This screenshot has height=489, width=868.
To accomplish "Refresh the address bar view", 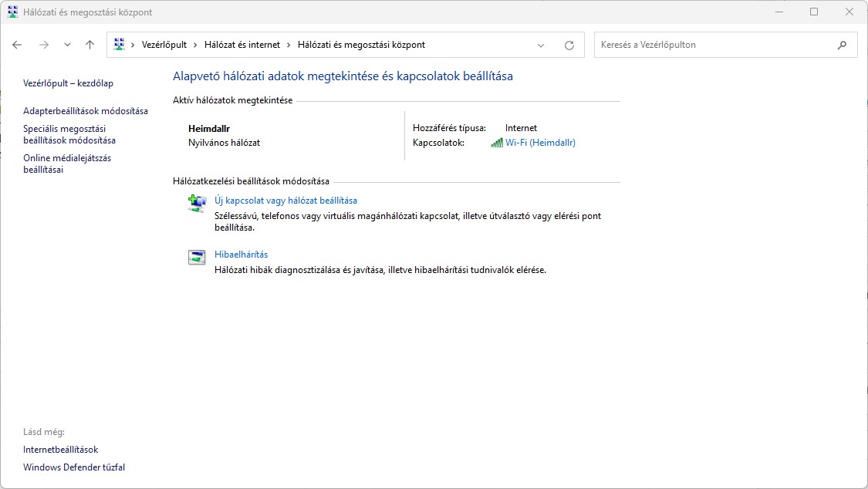I will coord(569,45).
